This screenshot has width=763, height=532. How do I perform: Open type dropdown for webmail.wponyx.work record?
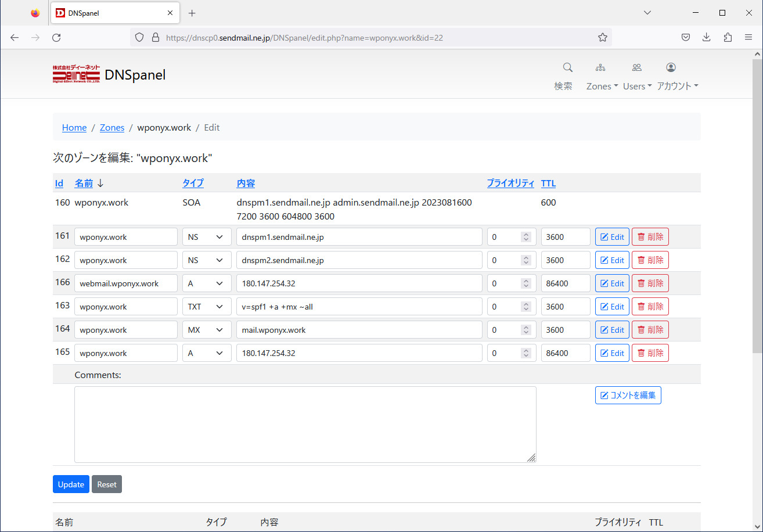(x=207, y=283)
